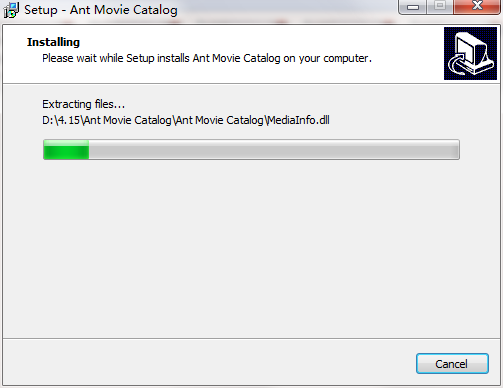Click the 'Setup - Ant Movie Catalog' title text
This screenshot has height=388, width=503.
click(x=101, y=10)
